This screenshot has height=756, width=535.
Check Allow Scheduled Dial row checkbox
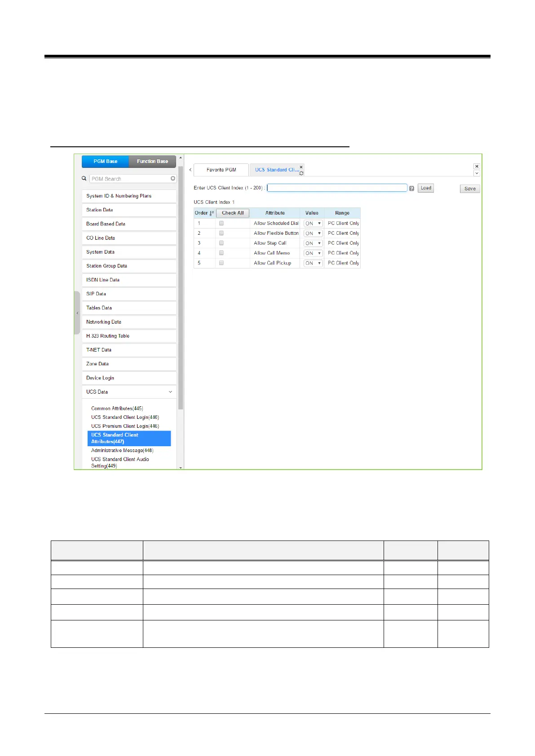[221, 223]
